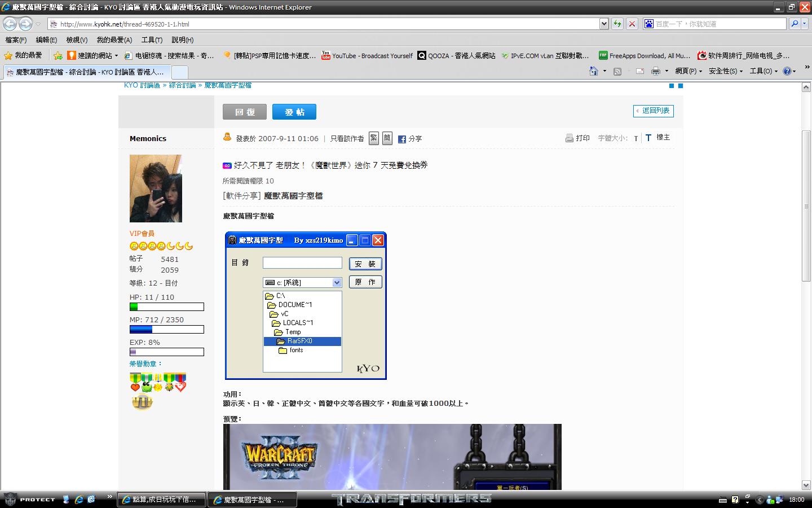
Task: Click the Facebook share icon
Action: point(402,139)
